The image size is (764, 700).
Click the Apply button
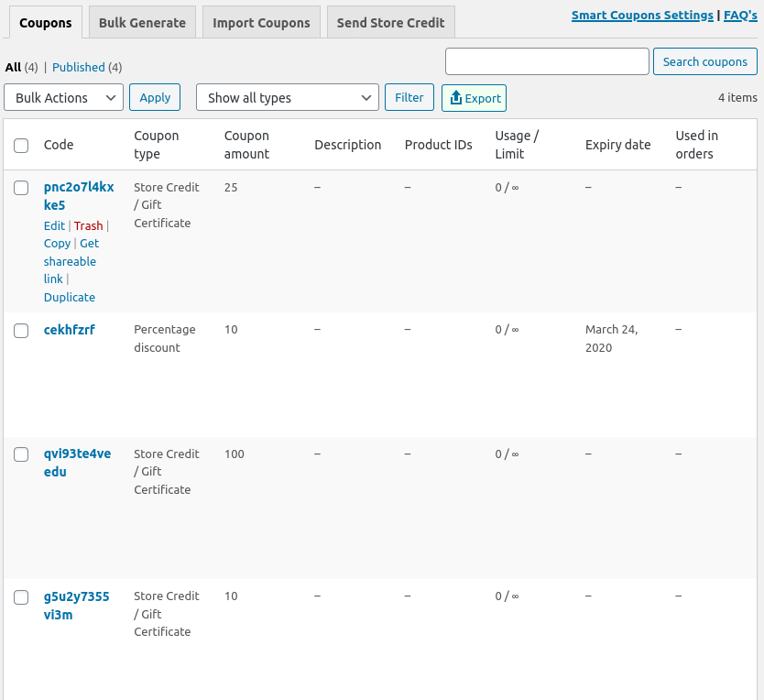[155, 97]
